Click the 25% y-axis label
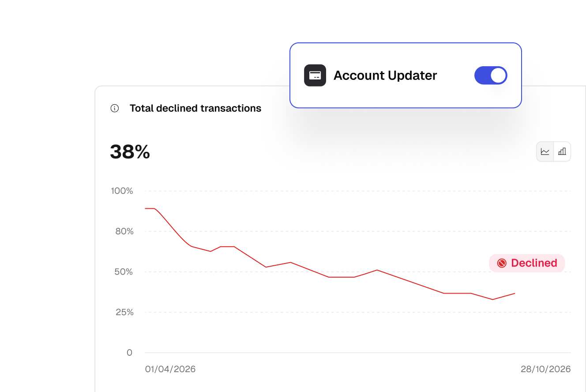Viewport: 586px width, 392px height. click(x=124, y=312)
